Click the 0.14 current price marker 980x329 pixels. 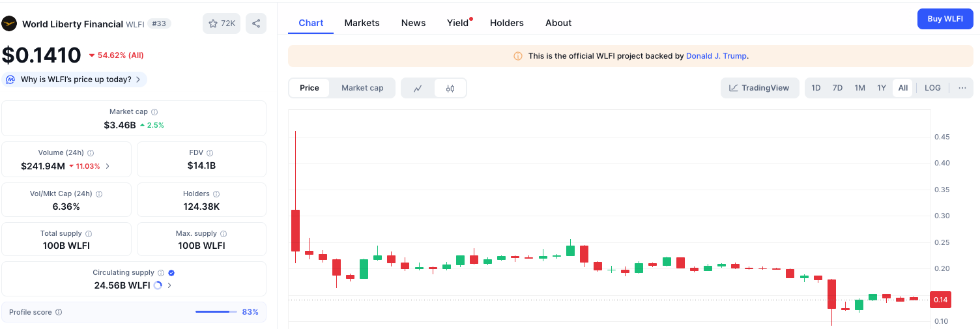940,300
